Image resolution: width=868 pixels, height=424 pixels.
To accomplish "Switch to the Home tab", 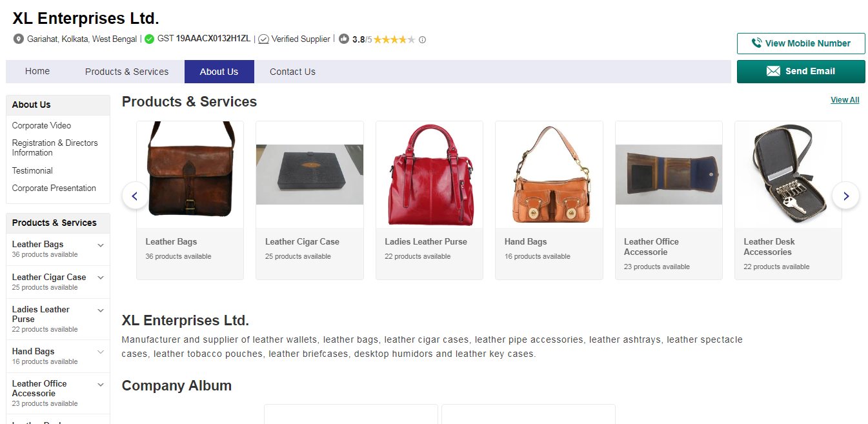I will (x=37, y=71).
